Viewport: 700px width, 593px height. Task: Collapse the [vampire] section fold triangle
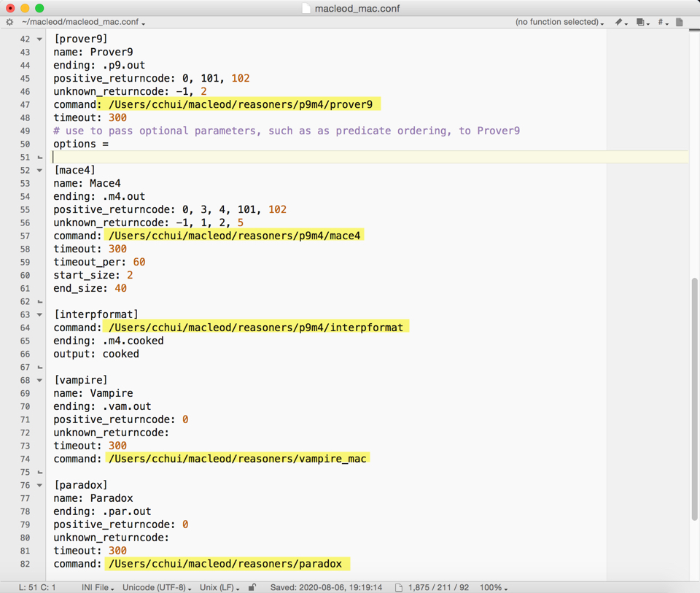[x=39, y=380]
